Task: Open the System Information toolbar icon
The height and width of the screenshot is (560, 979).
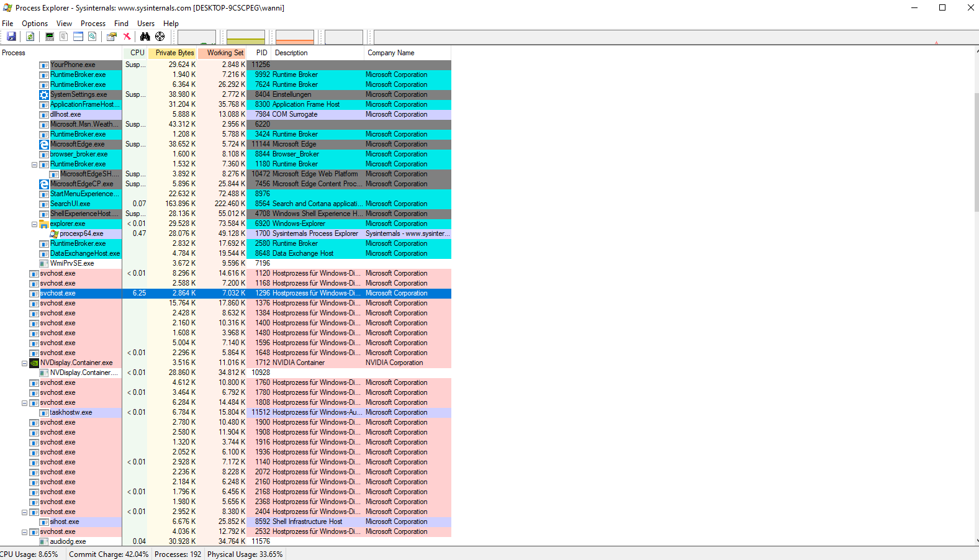Action: pos(50,37)
